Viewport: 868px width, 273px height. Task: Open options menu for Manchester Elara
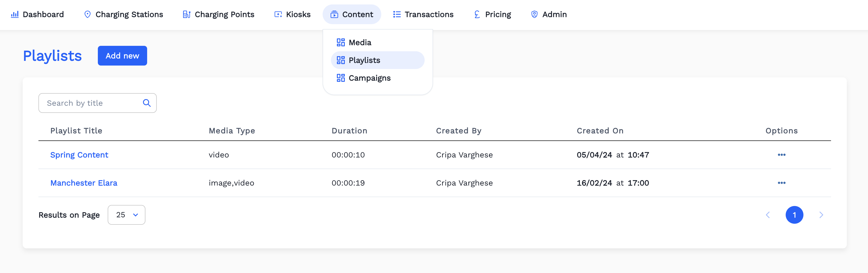click(x=781, y=183)
